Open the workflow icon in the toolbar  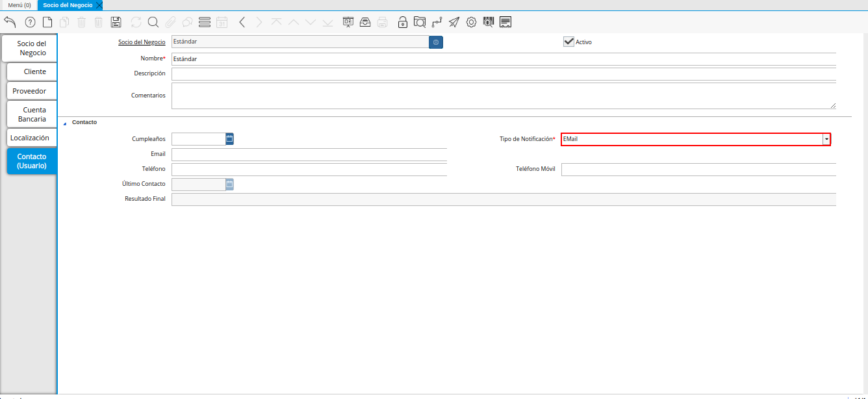pos(437,22)
